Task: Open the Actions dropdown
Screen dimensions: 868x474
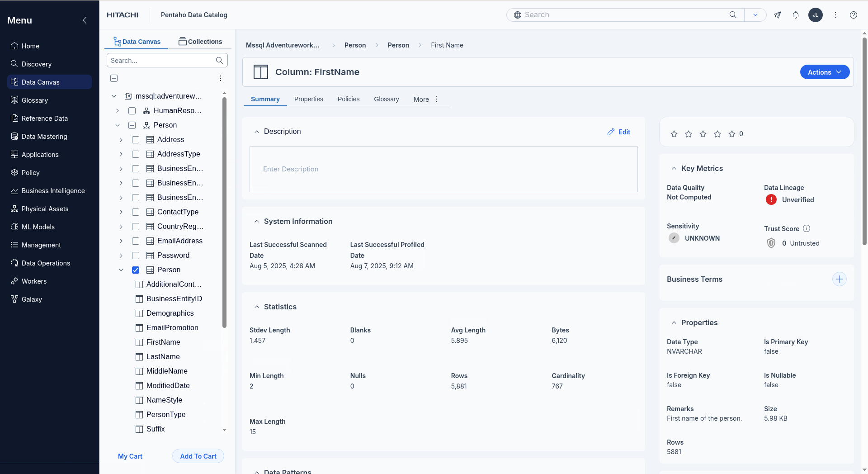Action: pyautogui.click(x=824, y=72)
